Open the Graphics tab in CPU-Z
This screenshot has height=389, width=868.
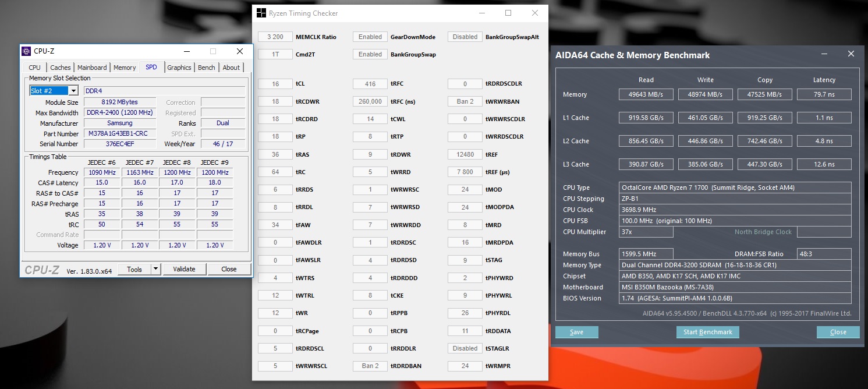pos(179,68)
